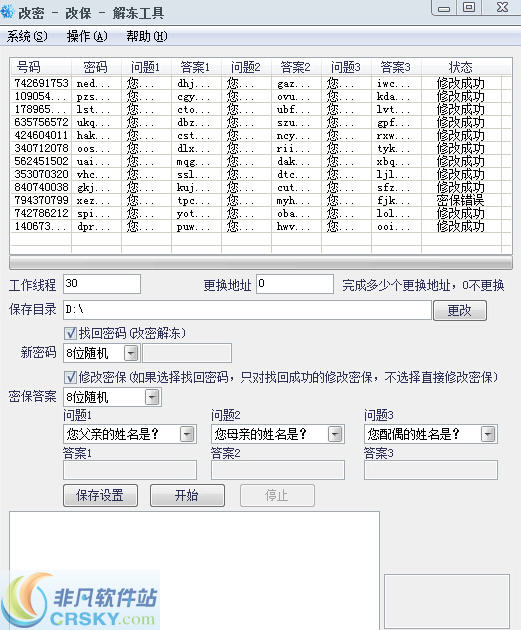Click the 开始 button
The height and width of the screenshot is (630, 521).
187,495
